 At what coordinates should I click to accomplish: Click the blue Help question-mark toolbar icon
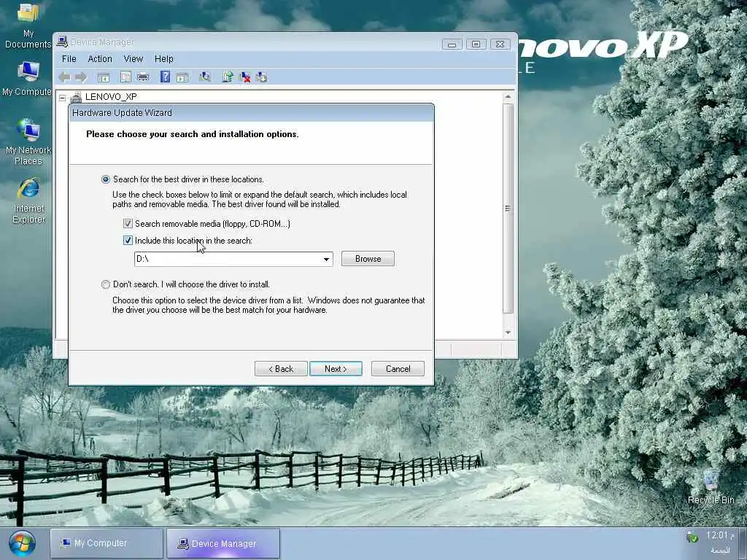click(x=165, y=76)
